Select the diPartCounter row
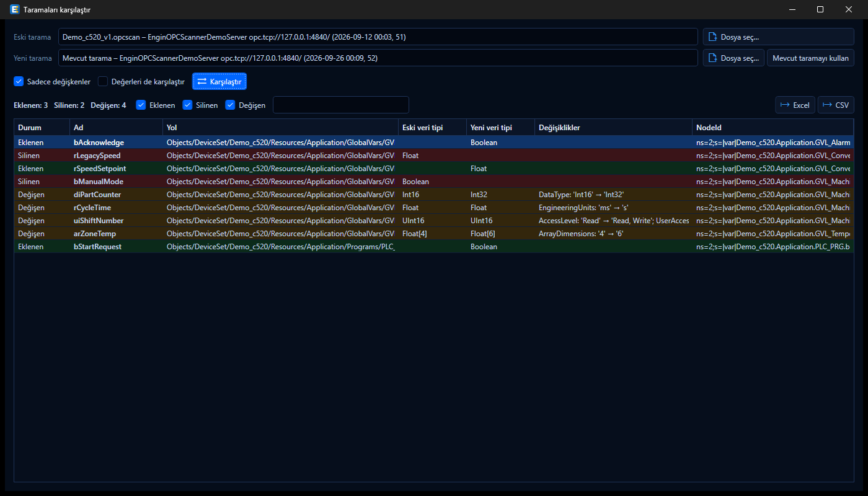Image resolution: width=868 pixels, height=496 pixels. pyautogui.click(x=434, y=195)
